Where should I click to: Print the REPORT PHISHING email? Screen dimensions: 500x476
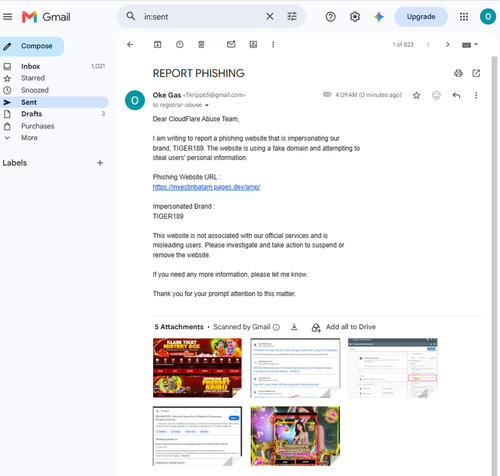[458, 73]
